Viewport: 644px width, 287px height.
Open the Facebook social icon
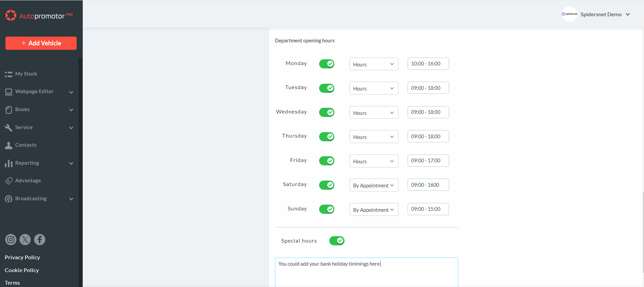[x=40, y=240]
